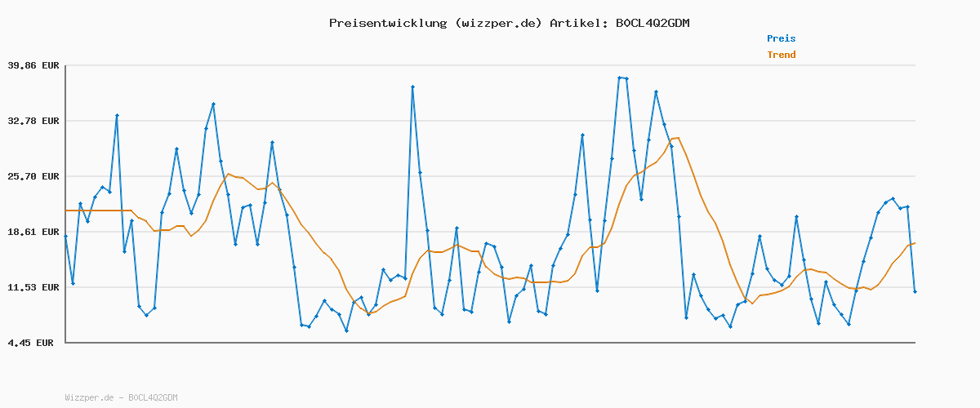Click the highest peak of the blue price line
The width and height of the screenshot is (980, 408).
tap(620, 78)
